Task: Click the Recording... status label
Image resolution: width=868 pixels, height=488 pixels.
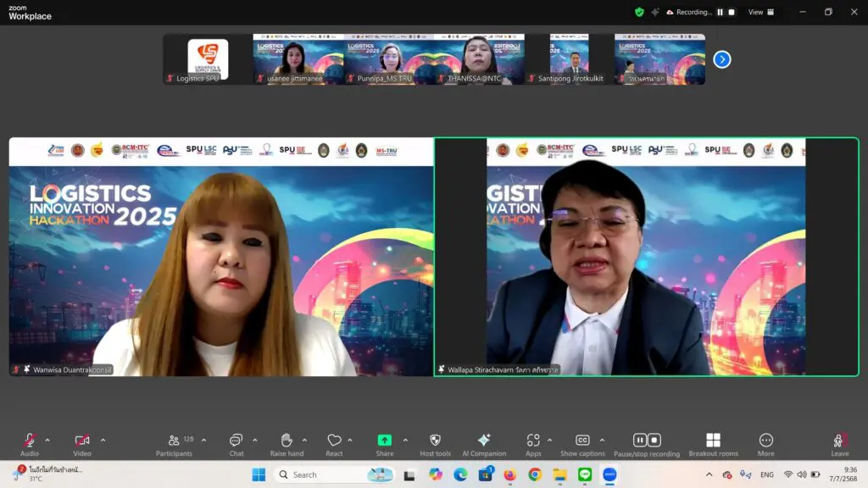Action: [x=693, y=12]
